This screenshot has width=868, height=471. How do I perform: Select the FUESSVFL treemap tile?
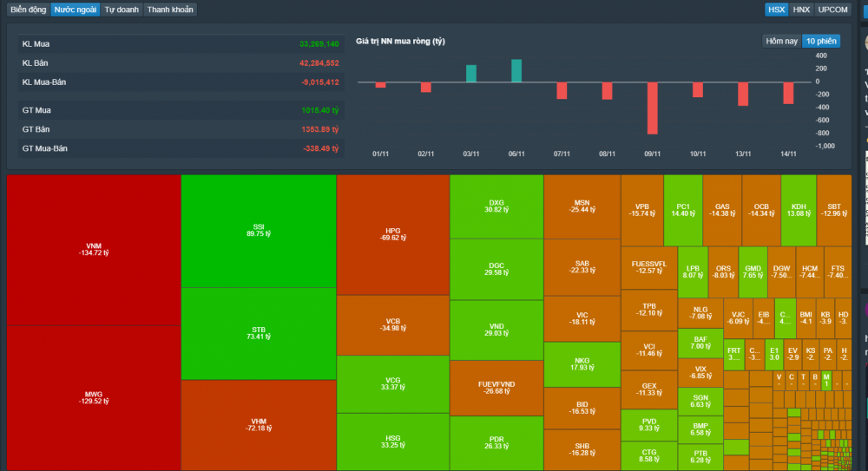[x=648, y=268]
